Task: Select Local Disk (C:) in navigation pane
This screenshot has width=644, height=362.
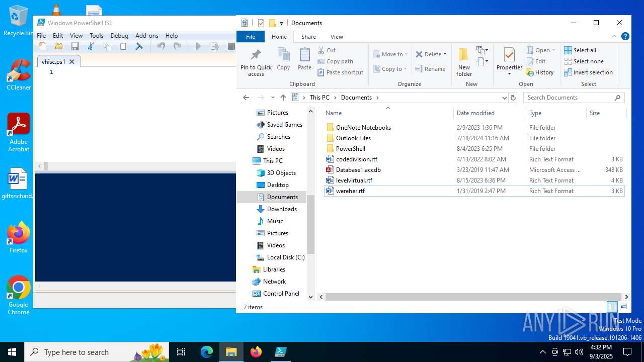Action: (285, 257)
